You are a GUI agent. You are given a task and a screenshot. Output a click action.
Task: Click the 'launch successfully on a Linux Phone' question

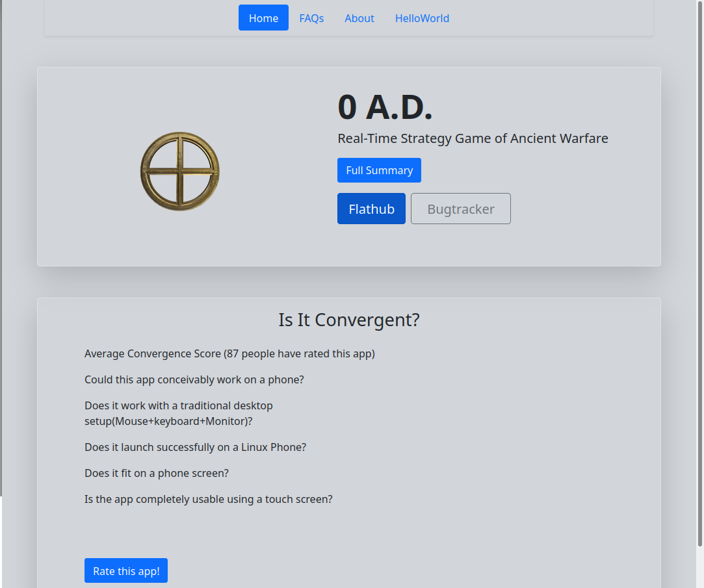[195, 448]
